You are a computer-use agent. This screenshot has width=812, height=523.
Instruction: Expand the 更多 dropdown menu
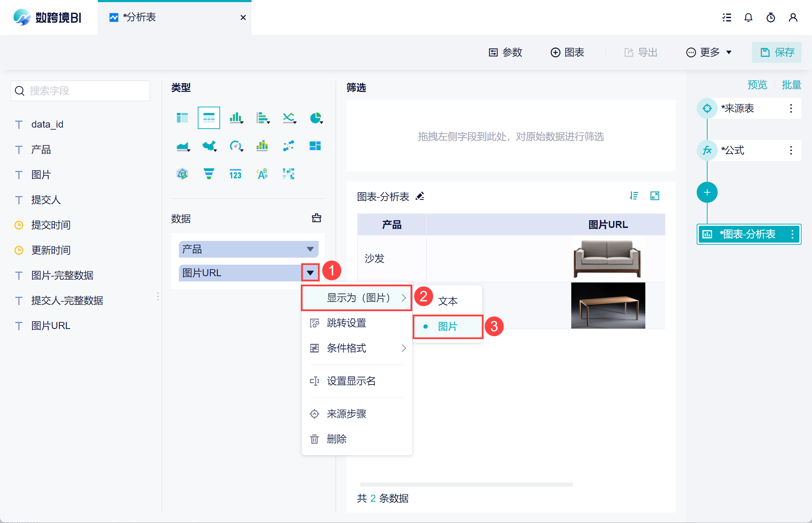(709, 52)
